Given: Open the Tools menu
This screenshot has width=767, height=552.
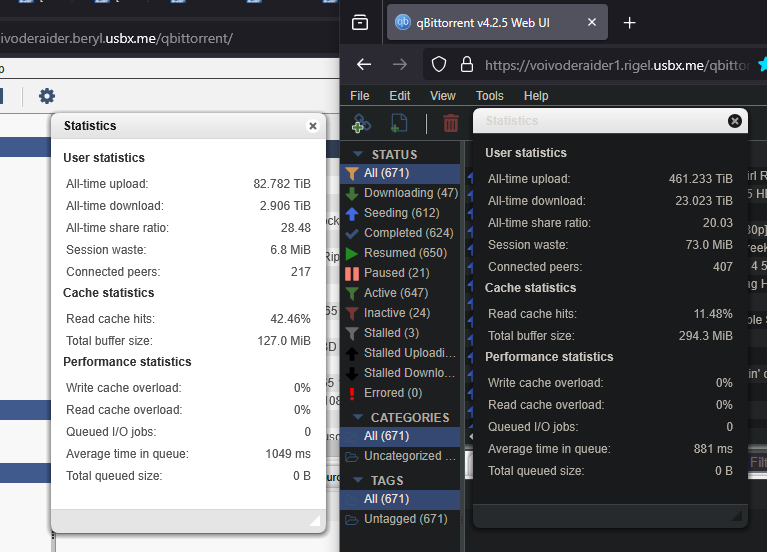Looking at the screenshot, I should [x=490, y=96].
